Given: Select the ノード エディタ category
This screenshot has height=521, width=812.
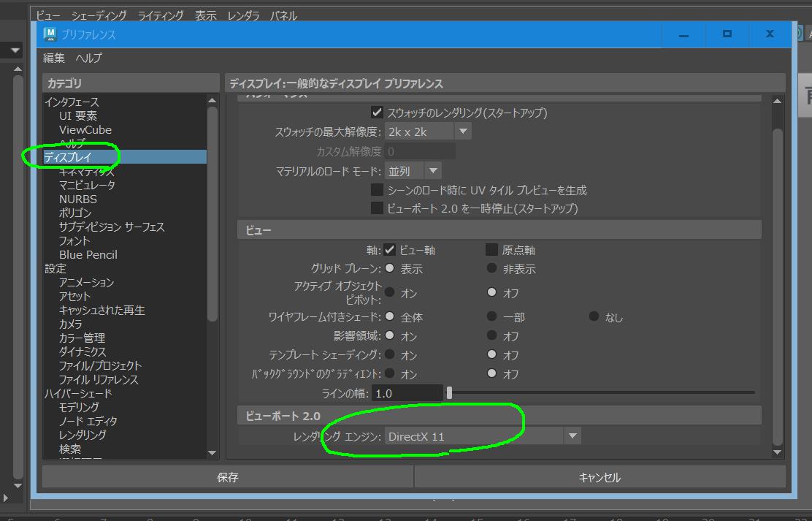Looking at the screenshot, I should pos(88,421).
